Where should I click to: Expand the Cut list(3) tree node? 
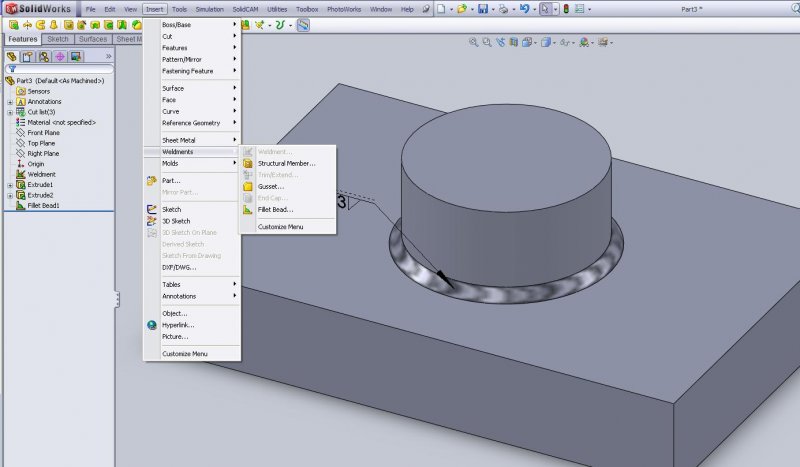(10, 112)
